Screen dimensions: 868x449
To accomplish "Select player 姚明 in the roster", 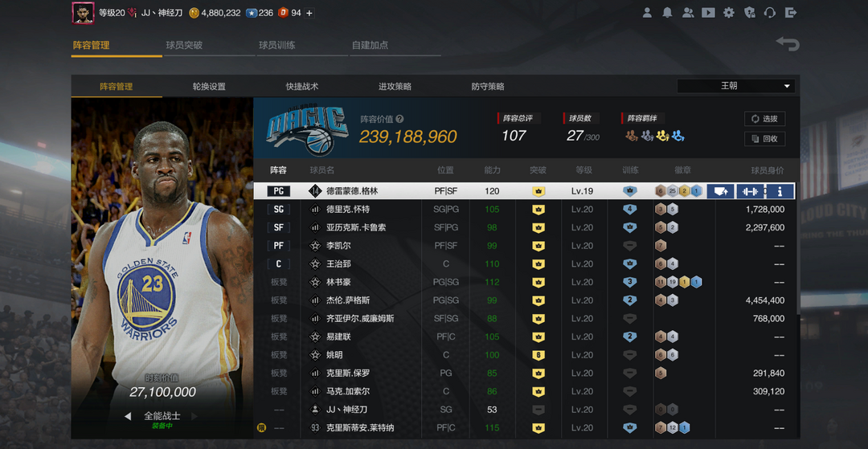I will pyautogui.click(x=333, y=355).
